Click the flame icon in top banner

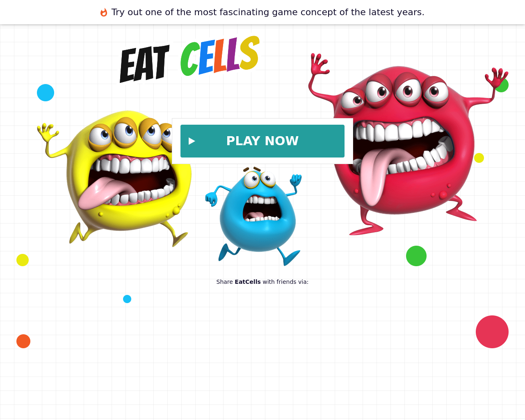[x=104, y=12]
